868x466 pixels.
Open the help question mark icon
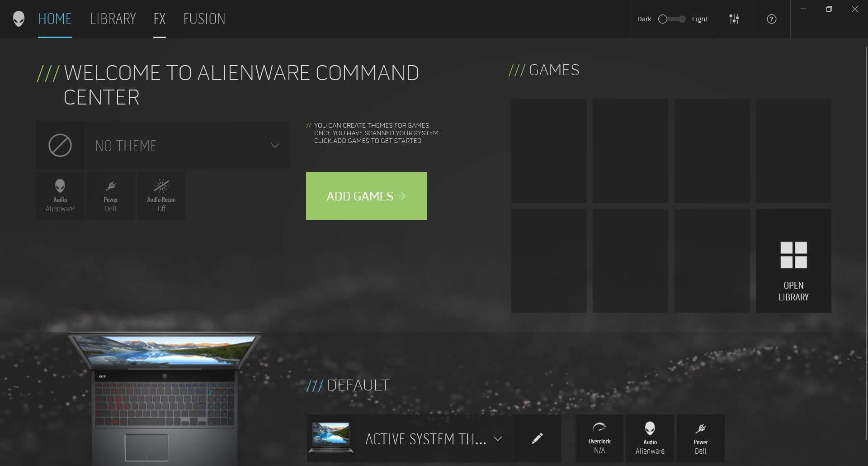coord(772,19)
